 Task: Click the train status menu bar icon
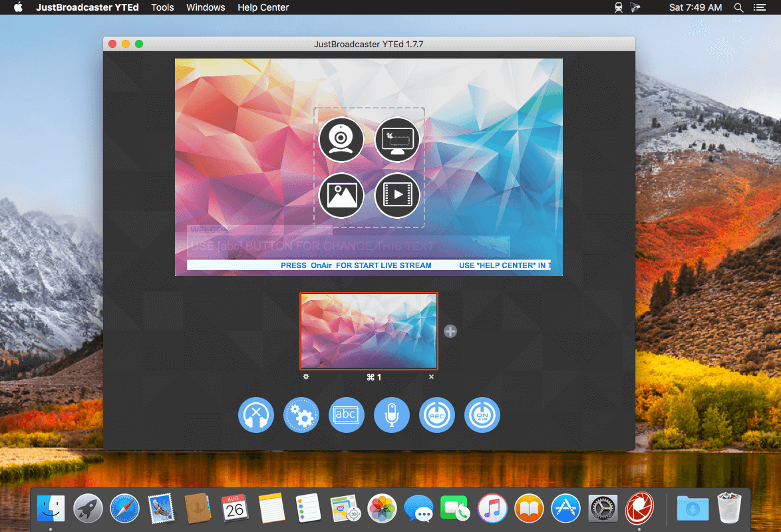(x=619, y=7)
